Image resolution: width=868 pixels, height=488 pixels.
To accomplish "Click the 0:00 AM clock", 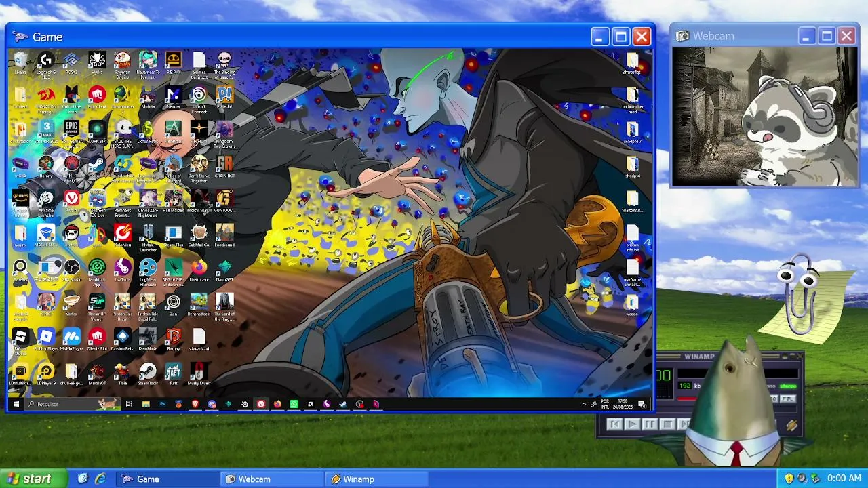I will point(844,479).
